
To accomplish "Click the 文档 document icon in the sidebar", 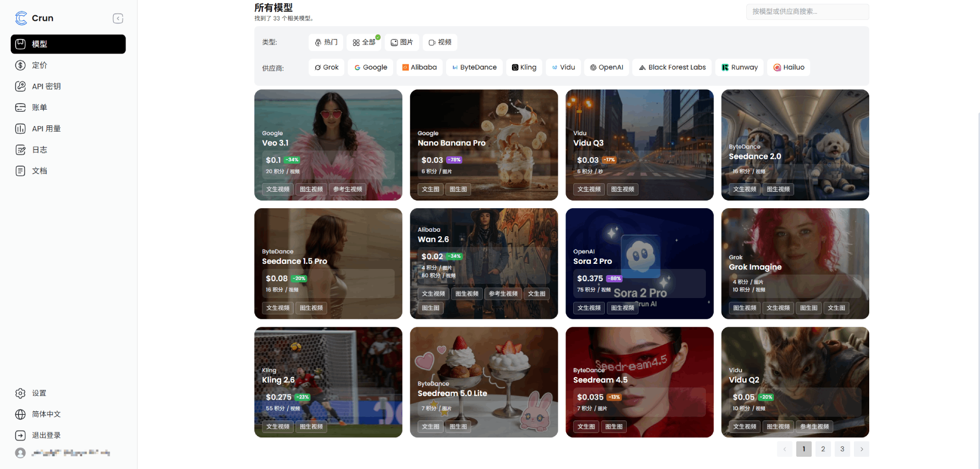I will pyautogui.click(x=20, y=171).
